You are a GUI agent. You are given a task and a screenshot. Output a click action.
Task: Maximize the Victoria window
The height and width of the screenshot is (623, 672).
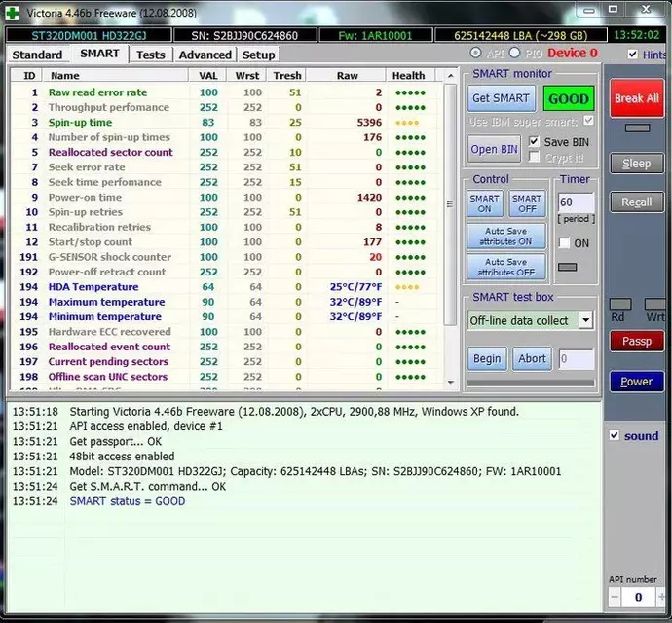(x=613, y=9)
